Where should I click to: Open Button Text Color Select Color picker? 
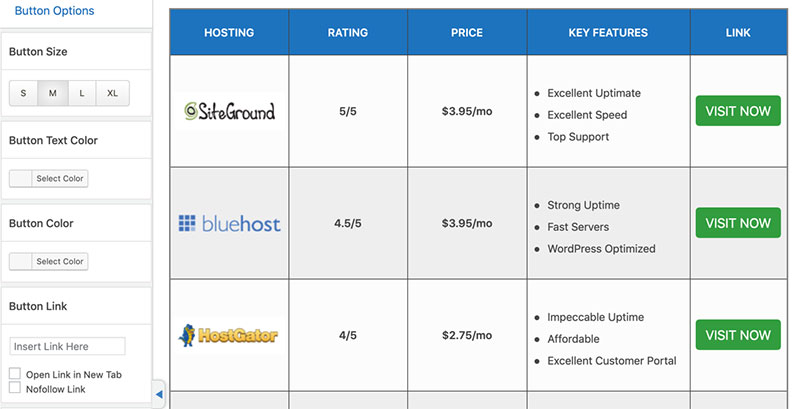pyautogui.click(x=48, y=178)
